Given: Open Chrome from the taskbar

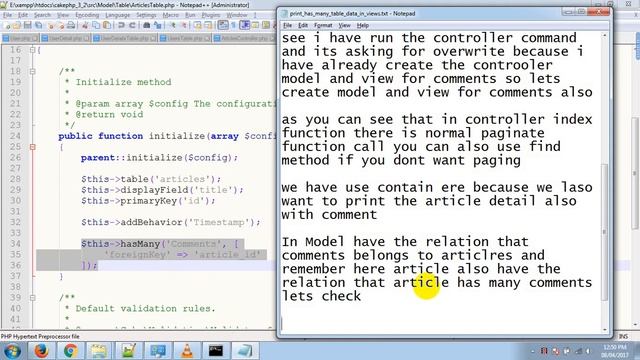Looking at the screenshot, I should point(70,351).
